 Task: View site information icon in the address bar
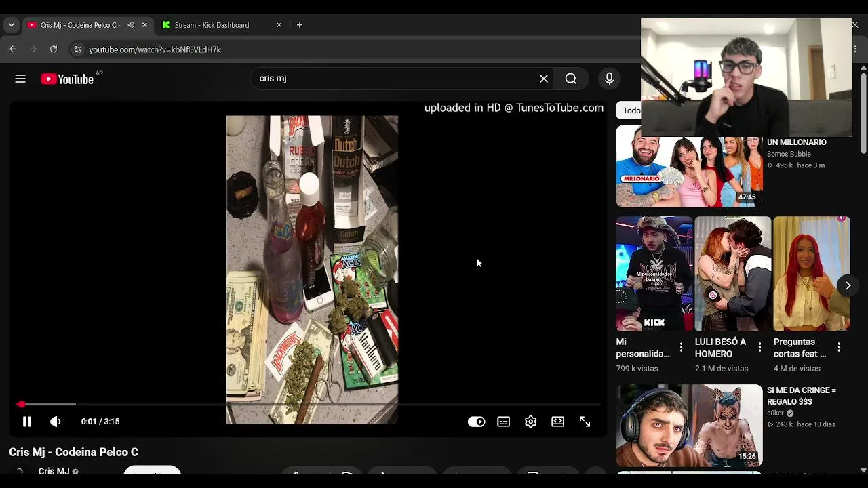pyautogui.click(x=77, y=49)
